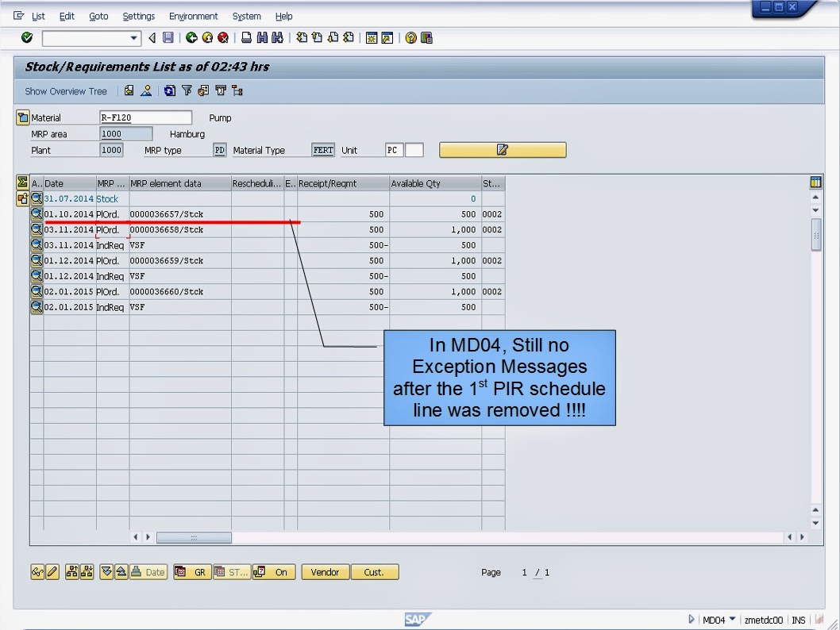The height and width of the screenshot is (630, 840).
Task: Open the Help menu
Action: [x=284, y=16]
